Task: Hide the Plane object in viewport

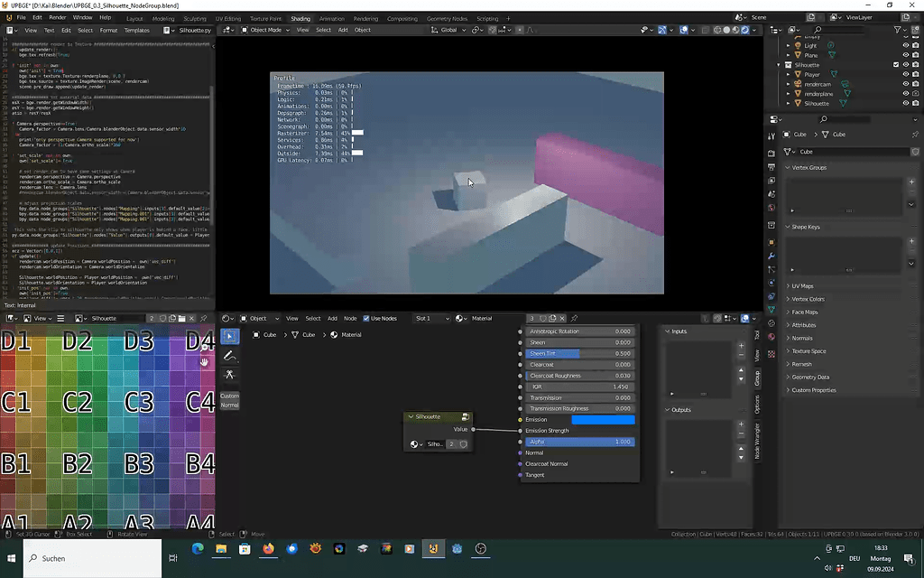Action: pos(906,55)
